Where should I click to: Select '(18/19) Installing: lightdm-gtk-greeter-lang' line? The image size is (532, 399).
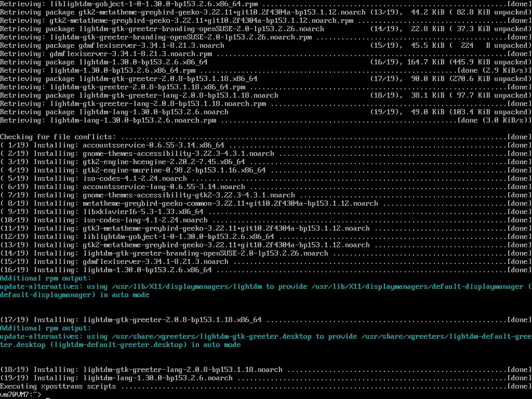266,370
